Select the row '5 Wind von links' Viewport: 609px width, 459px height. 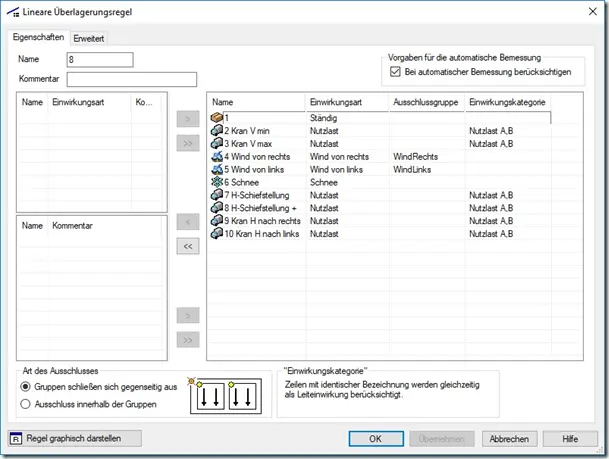381,169
